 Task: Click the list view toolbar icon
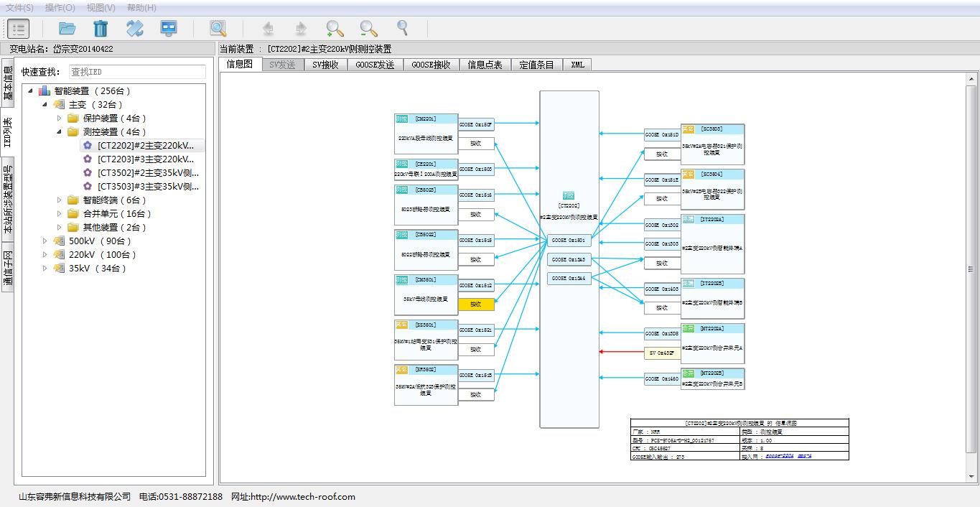18,29
